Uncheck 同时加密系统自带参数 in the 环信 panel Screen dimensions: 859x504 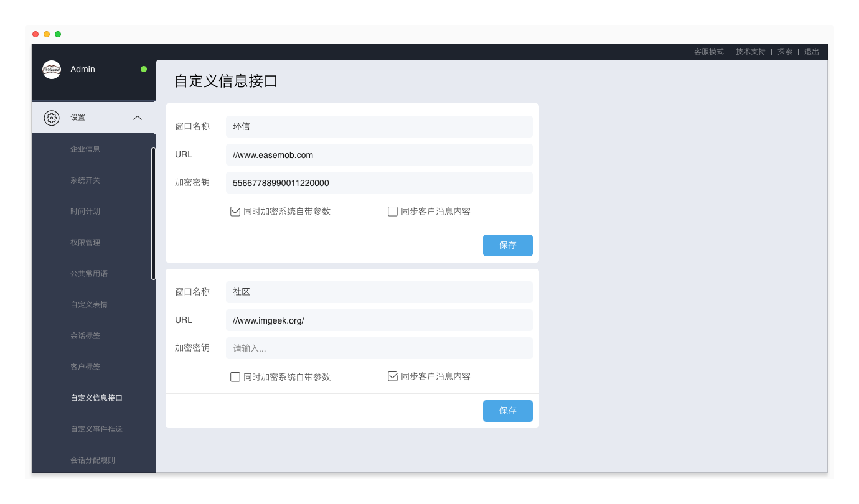[x=235, y=212]
